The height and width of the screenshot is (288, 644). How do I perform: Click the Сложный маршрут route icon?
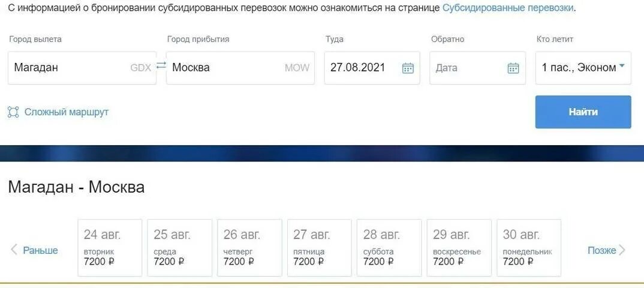pos(14,112)
